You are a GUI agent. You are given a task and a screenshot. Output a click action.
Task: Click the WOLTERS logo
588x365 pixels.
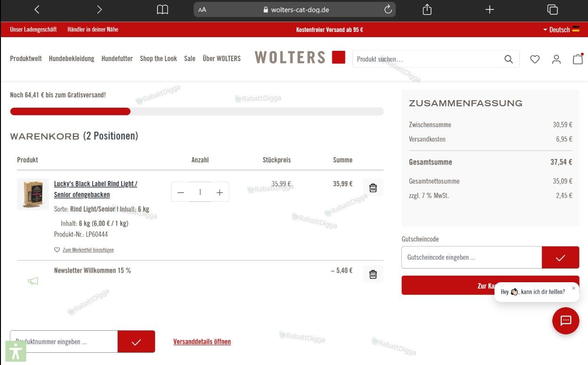point(300,57)
